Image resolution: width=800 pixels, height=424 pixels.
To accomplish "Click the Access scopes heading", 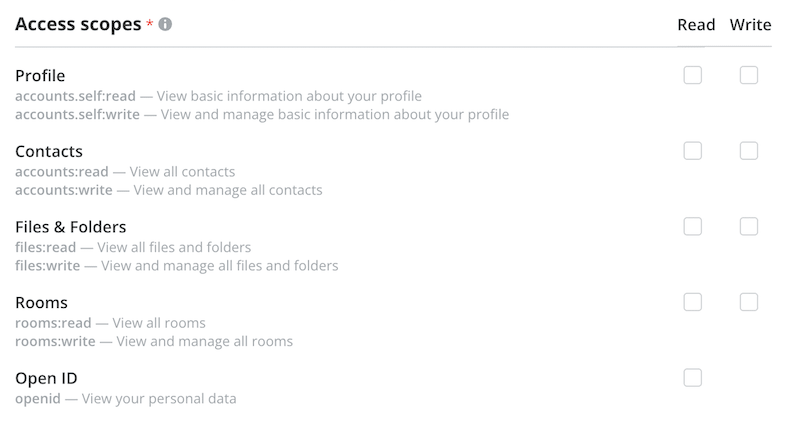I will (78, 25).
